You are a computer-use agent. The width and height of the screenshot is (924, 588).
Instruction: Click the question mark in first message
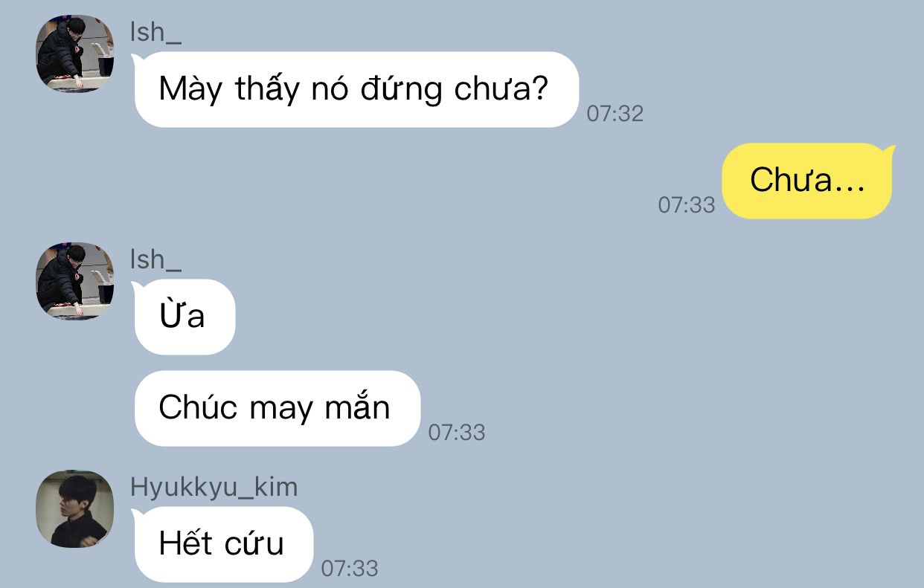coord(540,88)
